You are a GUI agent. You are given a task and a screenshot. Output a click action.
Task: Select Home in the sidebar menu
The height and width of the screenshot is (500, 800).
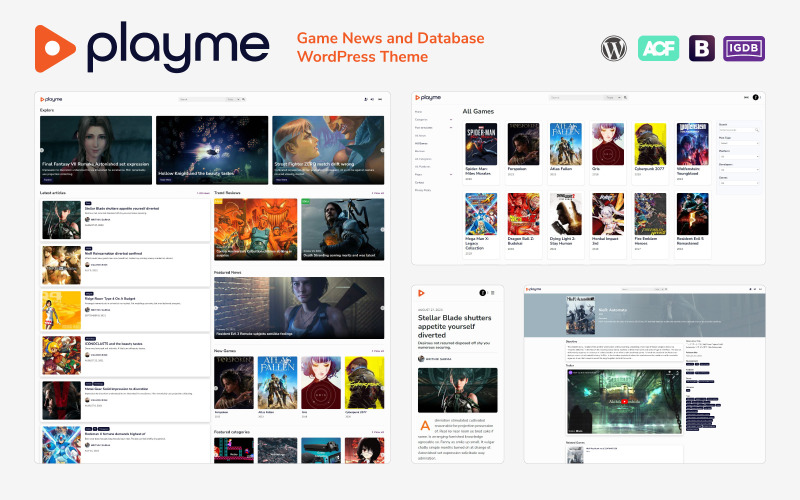[418, 111]
